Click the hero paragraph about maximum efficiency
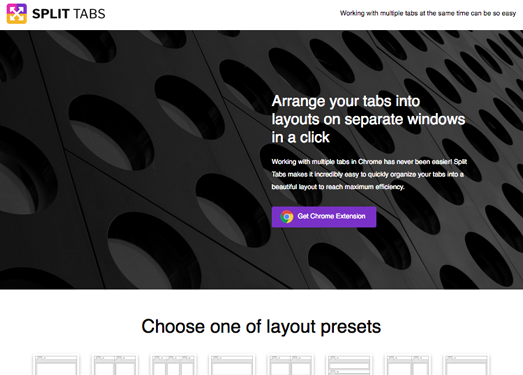 [369, 174]
